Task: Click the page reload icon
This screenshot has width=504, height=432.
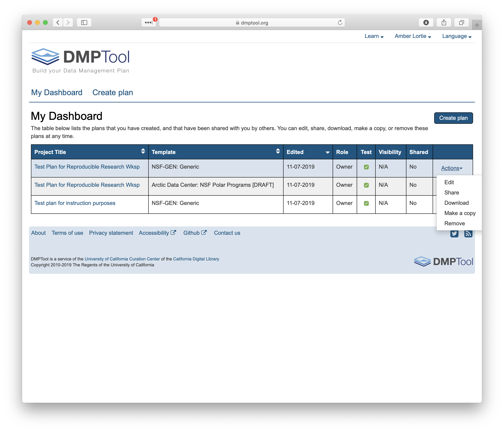Action: pos(340,22)
